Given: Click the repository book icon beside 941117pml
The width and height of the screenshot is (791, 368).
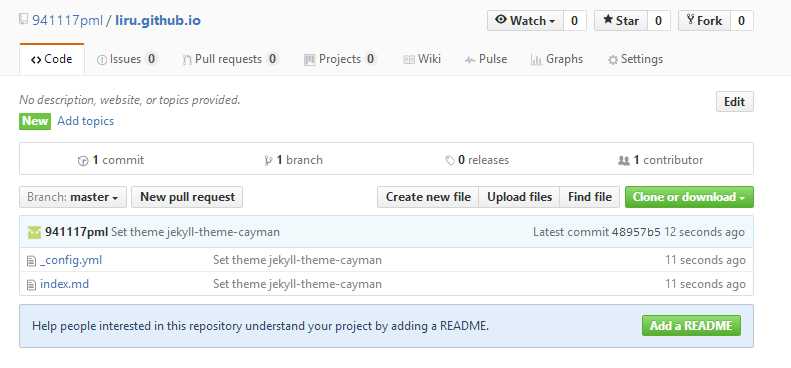Looking at the screenshot, I should (23, 20).
